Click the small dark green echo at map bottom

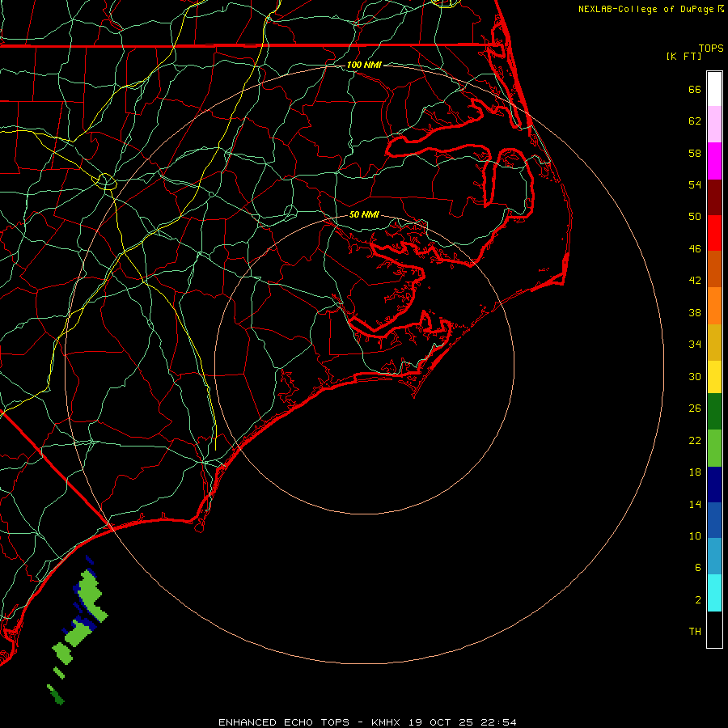[57, 696]
